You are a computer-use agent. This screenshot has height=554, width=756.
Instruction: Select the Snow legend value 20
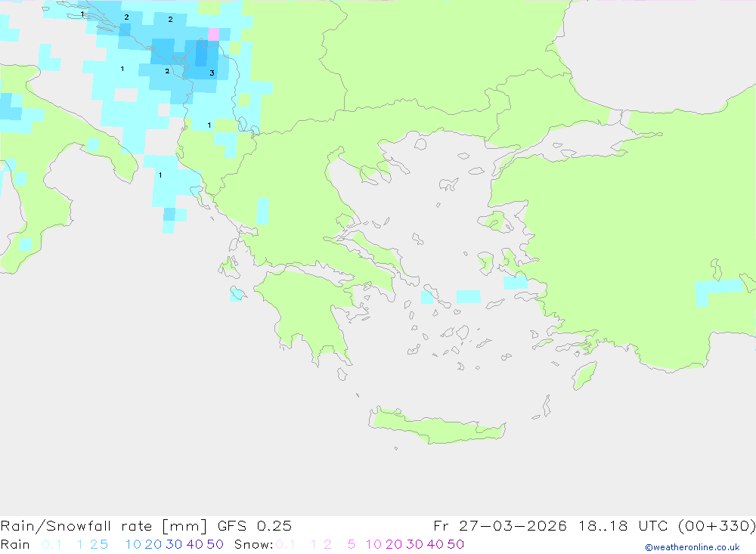394,544
